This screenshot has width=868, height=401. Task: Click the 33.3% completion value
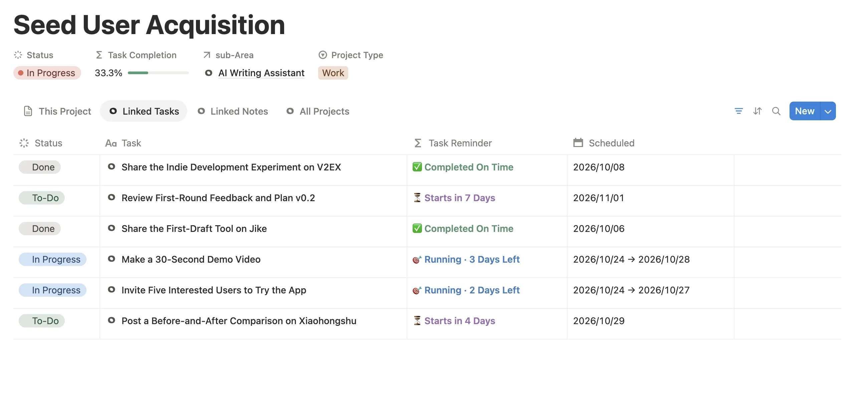(108, 73)
